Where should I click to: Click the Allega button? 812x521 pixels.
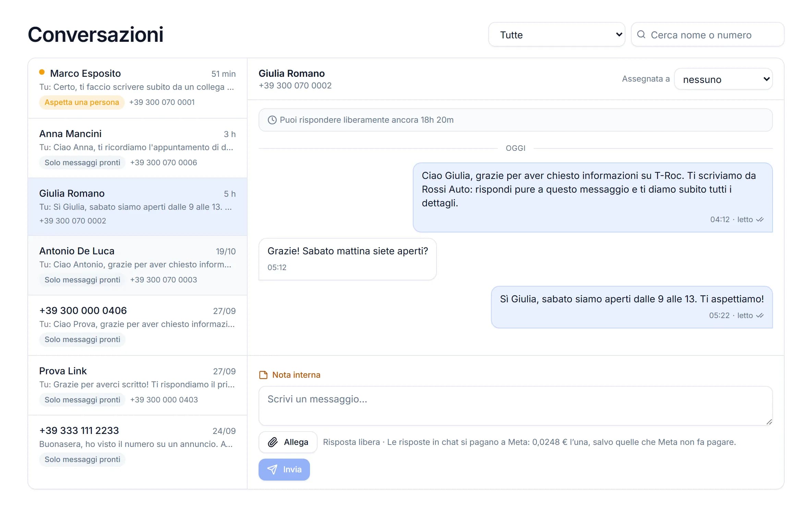[288, 442]
